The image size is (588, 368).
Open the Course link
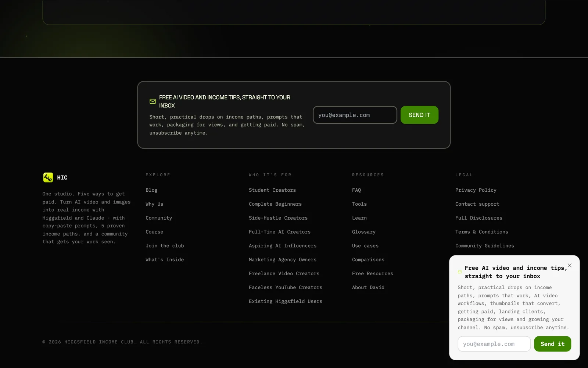tap(154, 232)
